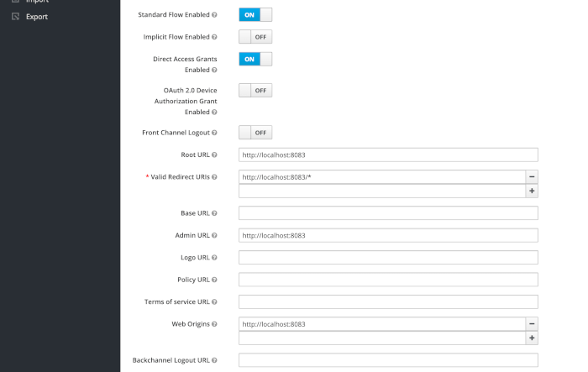The image size is (588, 372).
Task: Add another Web Origins entry
Action: click(x=532, y=338)
